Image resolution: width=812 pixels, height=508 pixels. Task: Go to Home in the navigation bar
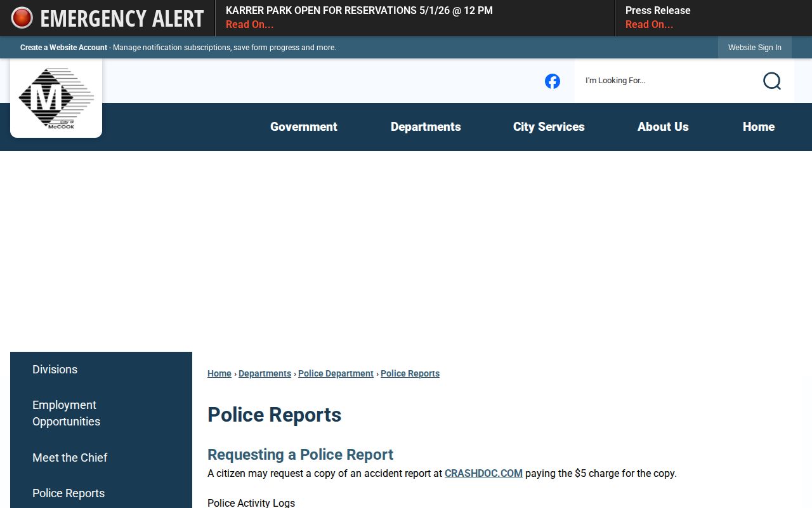tap(759, 127)
